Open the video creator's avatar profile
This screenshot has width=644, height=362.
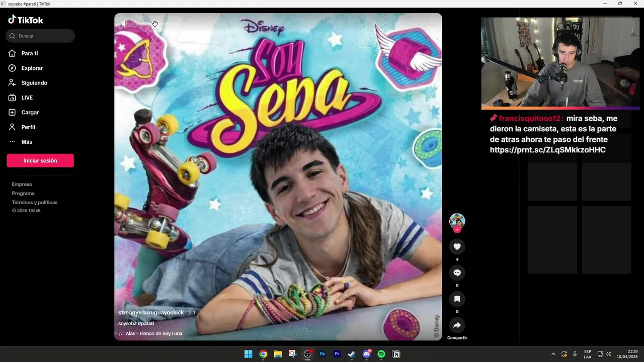point(457,221)
